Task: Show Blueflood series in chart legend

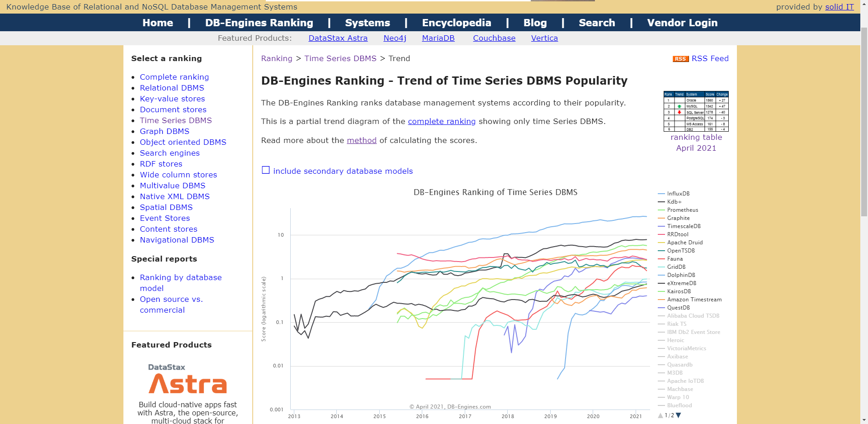Action: [675, 405]
